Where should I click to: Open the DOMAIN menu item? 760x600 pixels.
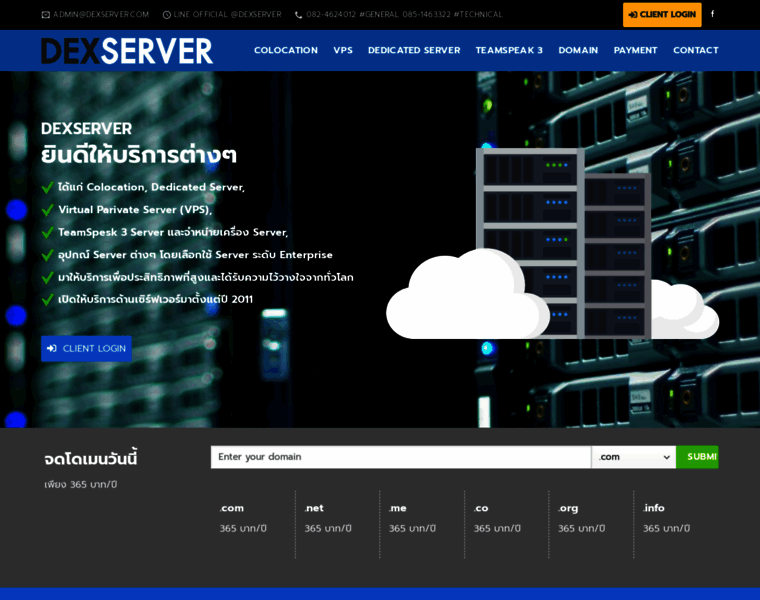point(578,50)
